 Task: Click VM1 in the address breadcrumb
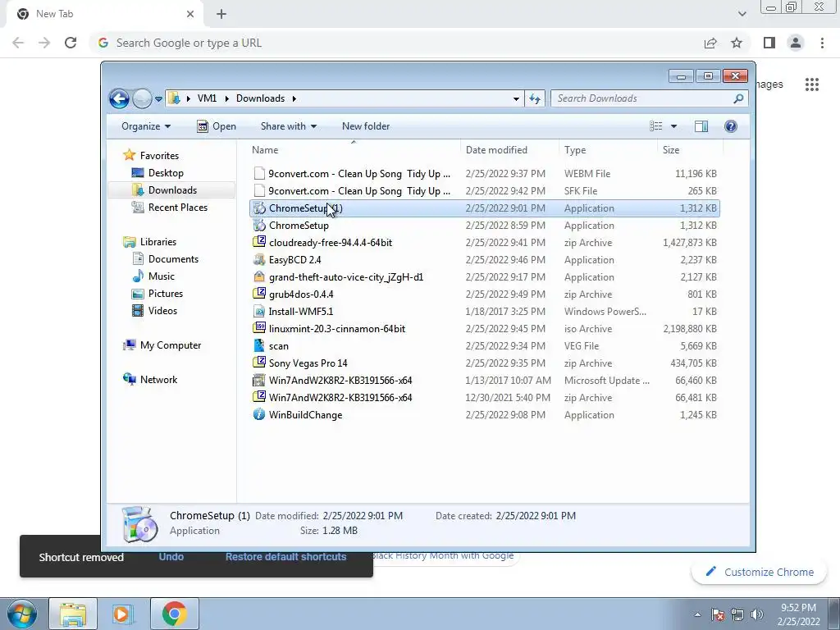coord(207,98)
